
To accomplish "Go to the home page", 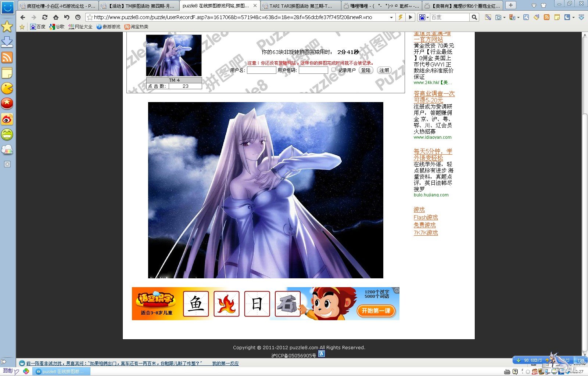I will pos(56,17).
